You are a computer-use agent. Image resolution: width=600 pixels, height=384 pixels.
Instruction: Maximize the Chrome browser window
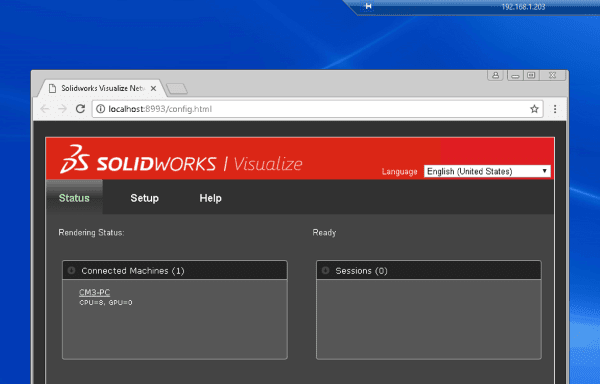(x=531, y=75)
